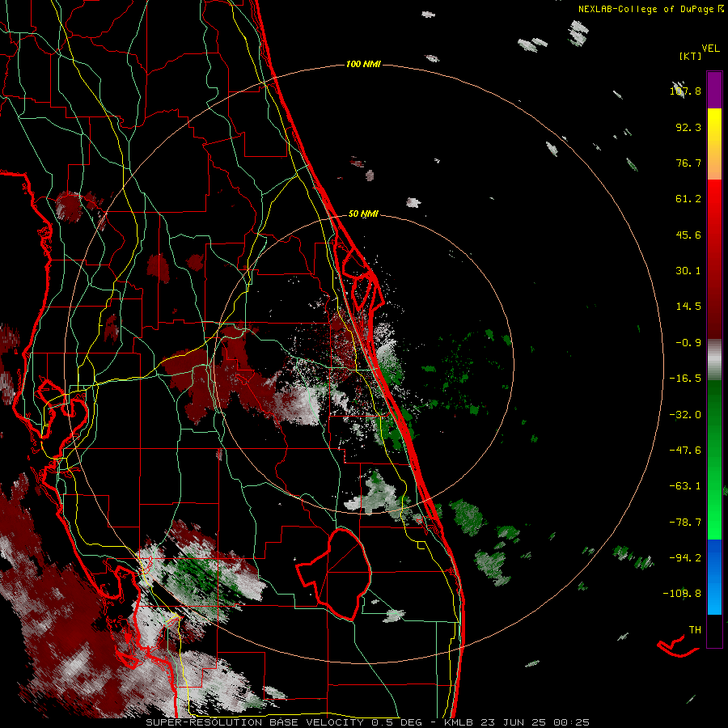Click the 30.1 scale value
Screen dimensions: 728x728
point(688,271)
